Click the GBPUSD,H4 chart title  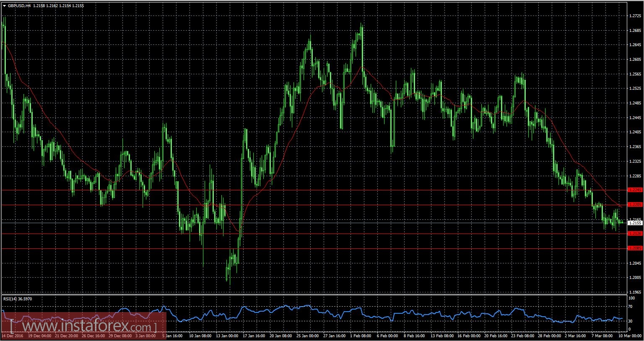tap(19, 6)
